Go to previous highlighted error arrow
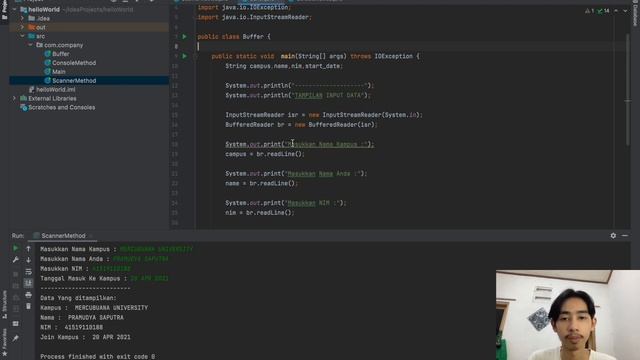This screenshot has height=360, width=640. (x=616, y=11)
